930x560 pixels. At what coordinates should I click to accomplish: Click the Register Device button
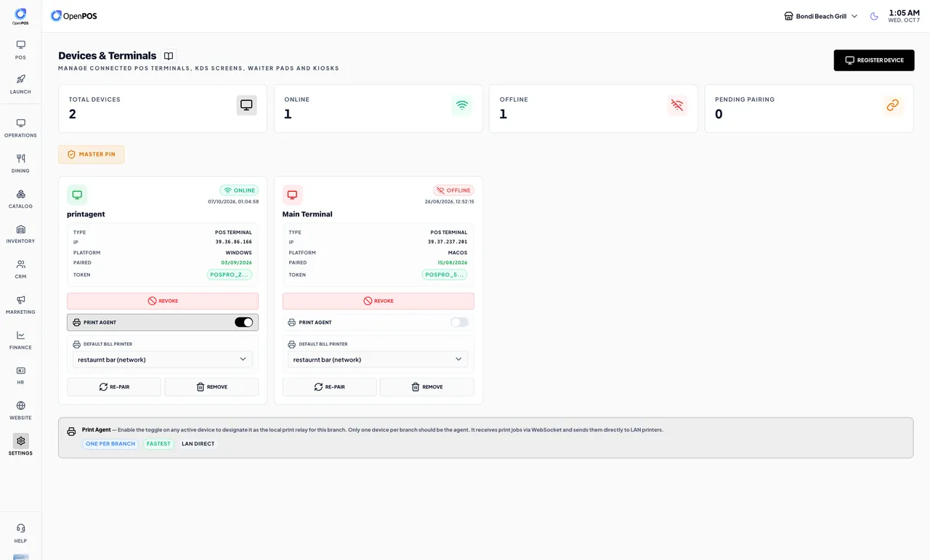pyautogui.click(x=874, y=60)
